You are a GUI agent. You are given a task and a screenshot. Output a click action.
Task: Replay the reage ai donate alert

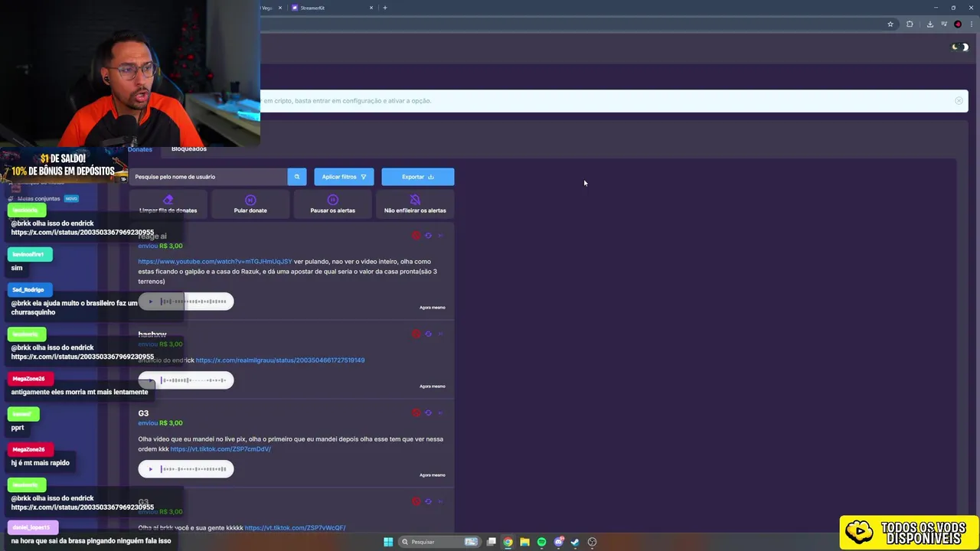429,236
